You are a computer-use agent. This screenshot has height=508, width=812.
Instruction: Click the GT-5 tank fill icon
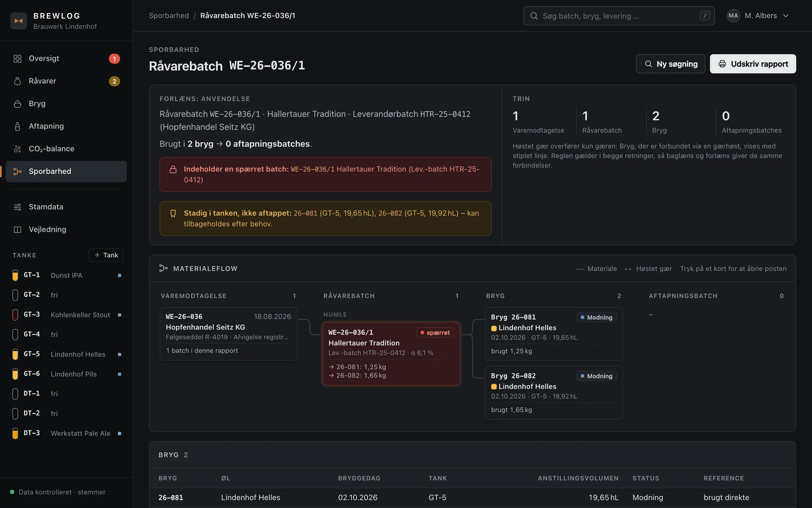[x=15, y=354]
